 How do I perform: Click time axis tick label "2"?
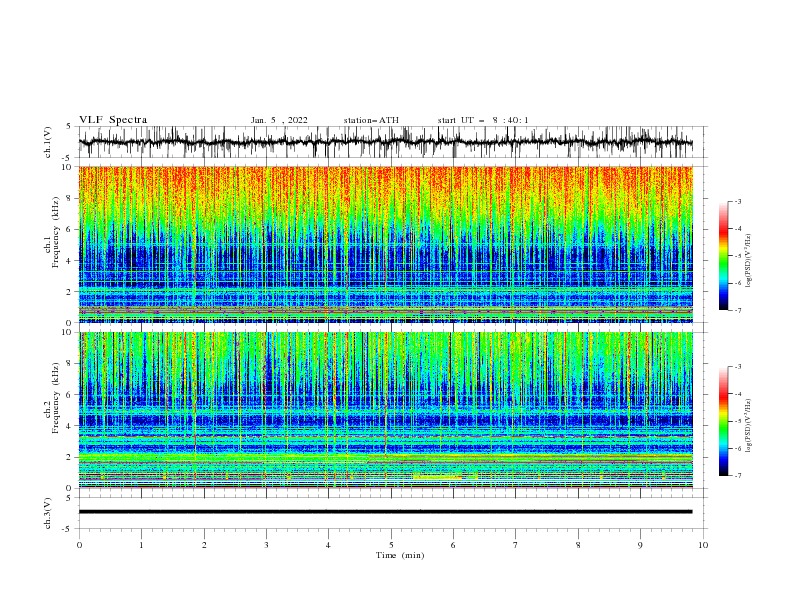point(204,545)
